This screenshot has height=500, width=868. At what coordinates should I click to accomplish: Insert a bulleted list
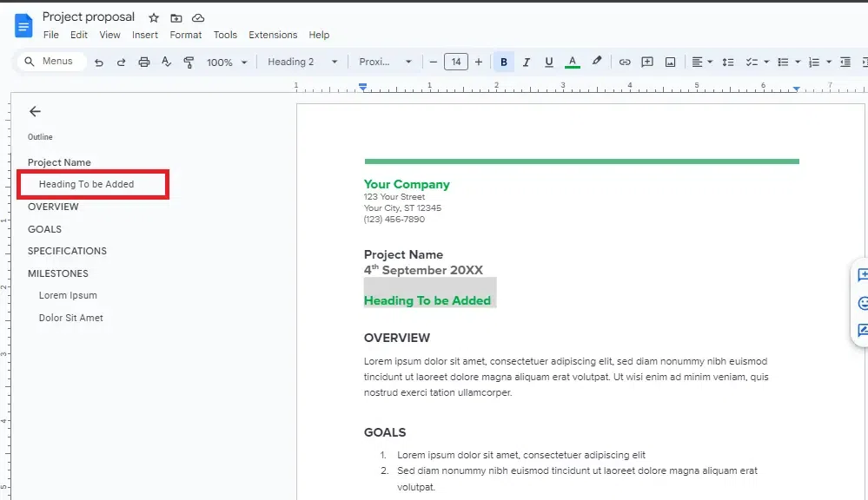point(783,62)
